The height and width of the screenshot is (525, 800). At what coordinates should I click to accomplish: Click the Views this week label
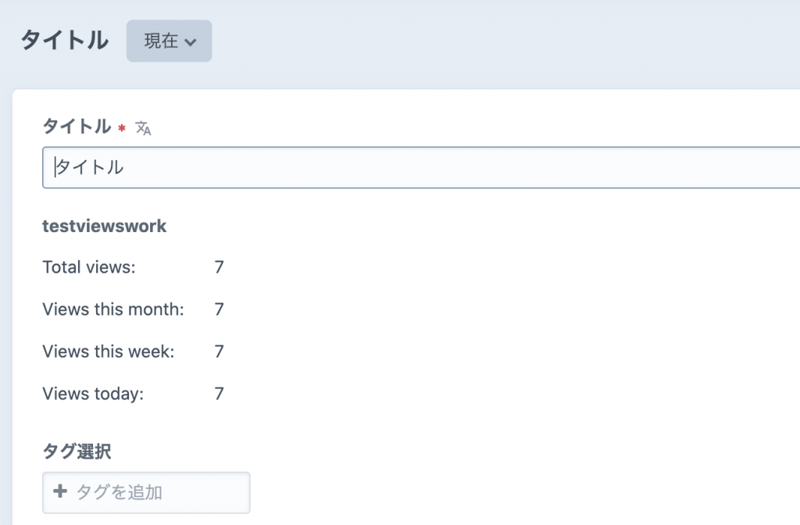tap(108, 351)
